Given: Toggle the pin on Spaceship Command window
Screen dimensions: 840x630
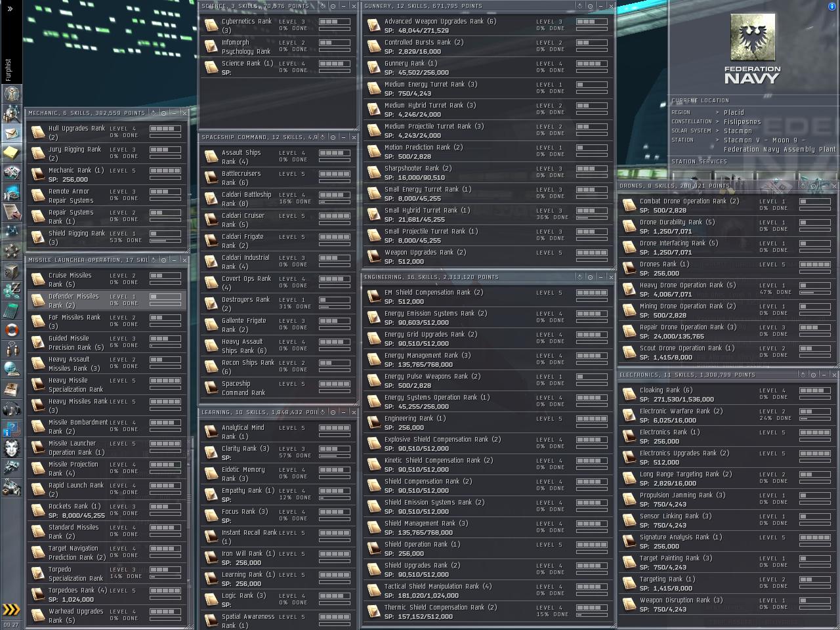Looking at the screenshot, I should click(322, 137).
